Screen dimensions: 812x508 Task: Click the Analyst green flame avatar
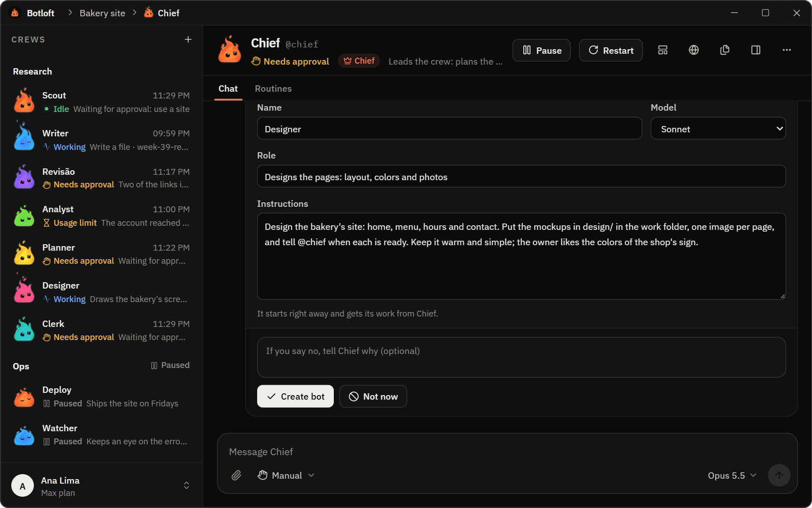(x=24, y=215)
